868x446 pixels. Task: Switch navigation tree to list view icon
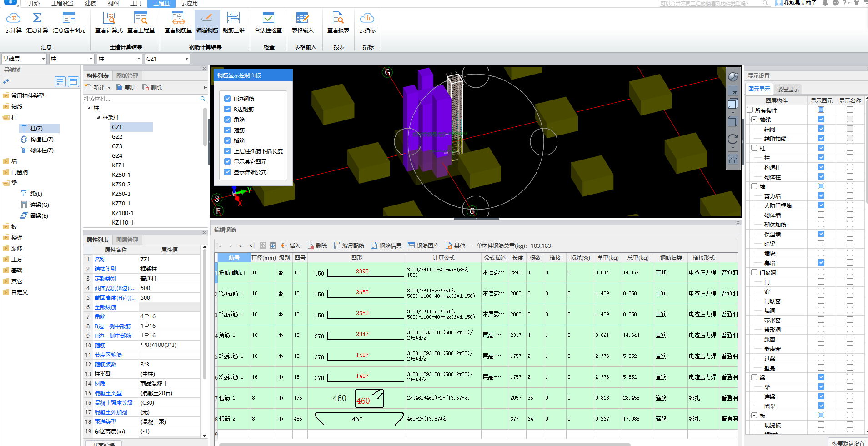tap(60, 82)
